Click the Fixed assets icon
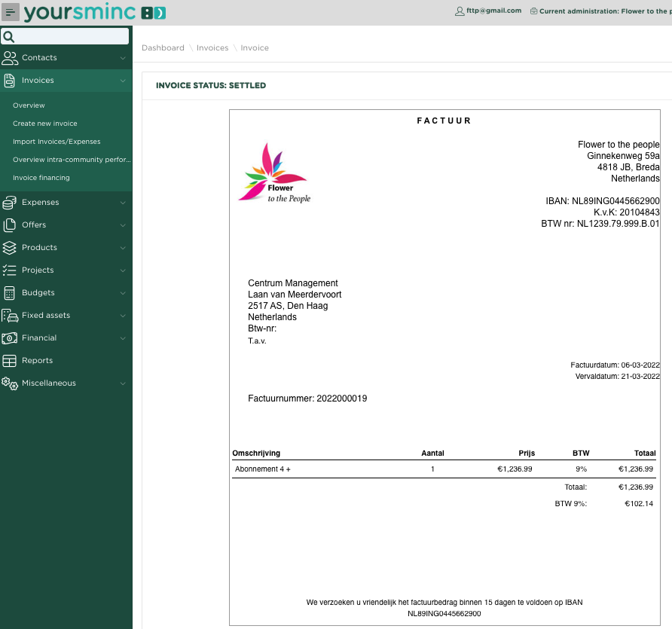Screen dimensions: 672x629 tap(10, 316)
